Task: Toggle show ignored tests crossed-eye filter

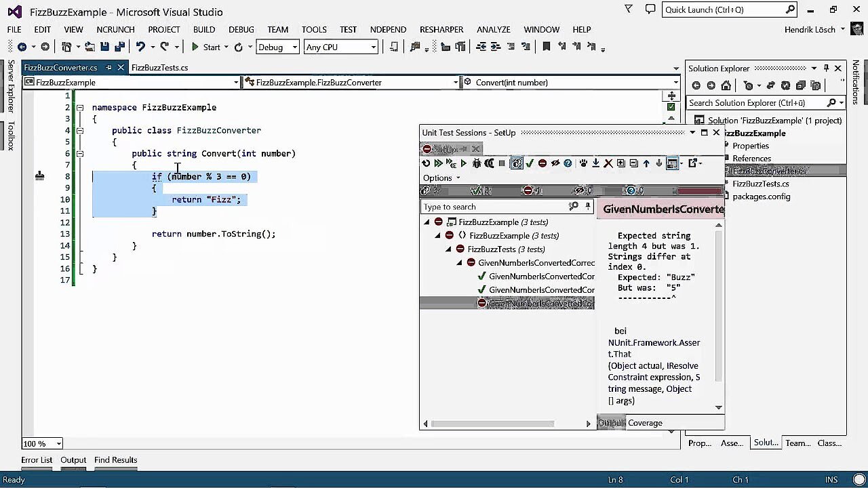Action: click(555, 163)
